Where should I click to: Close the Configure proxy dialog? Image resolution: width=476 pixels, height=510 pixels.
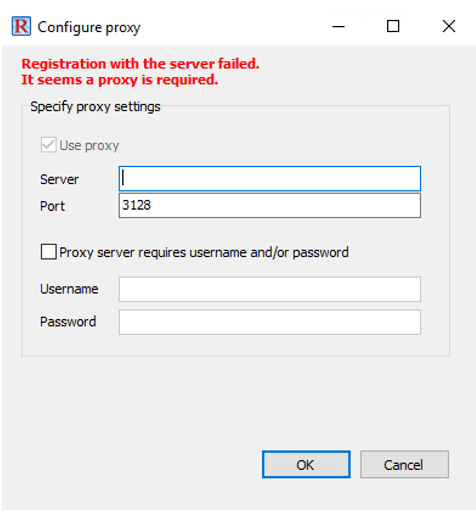coord(449,26)
